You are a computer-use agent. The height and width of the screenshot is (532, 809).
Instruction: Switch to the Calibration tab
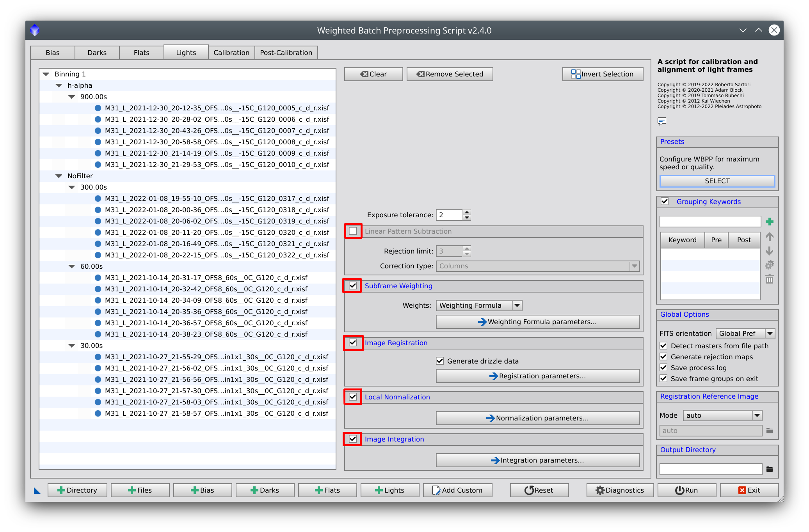pyautogui.click(x=232, y=51)
